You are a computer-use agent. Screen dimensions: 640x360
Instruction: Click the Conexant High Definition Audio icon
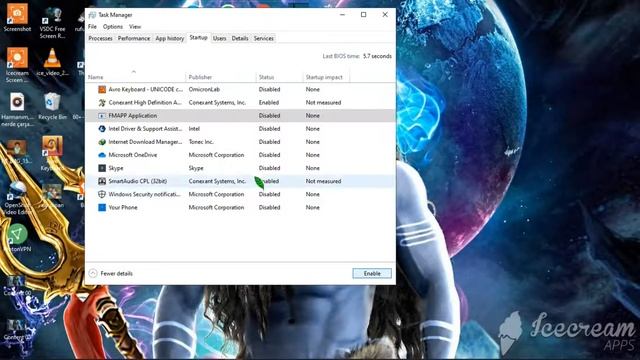pos(102,102)
